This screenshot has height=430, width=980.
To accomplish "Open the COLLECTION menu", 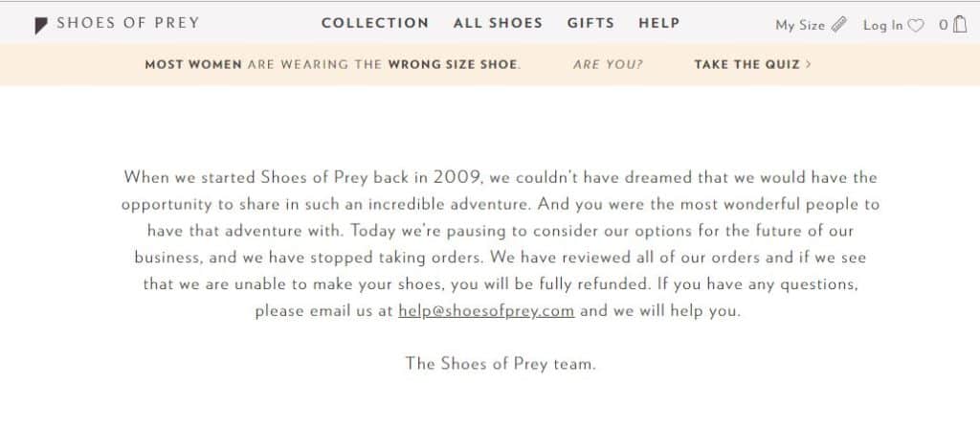I will click(375, 23).
